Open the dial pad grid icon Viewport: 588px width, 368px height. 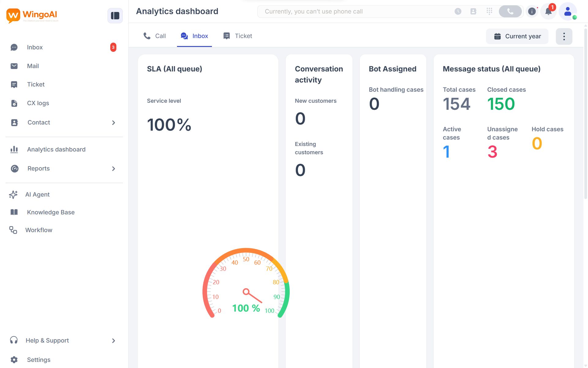pyautogui.click(x=489, y=11)
